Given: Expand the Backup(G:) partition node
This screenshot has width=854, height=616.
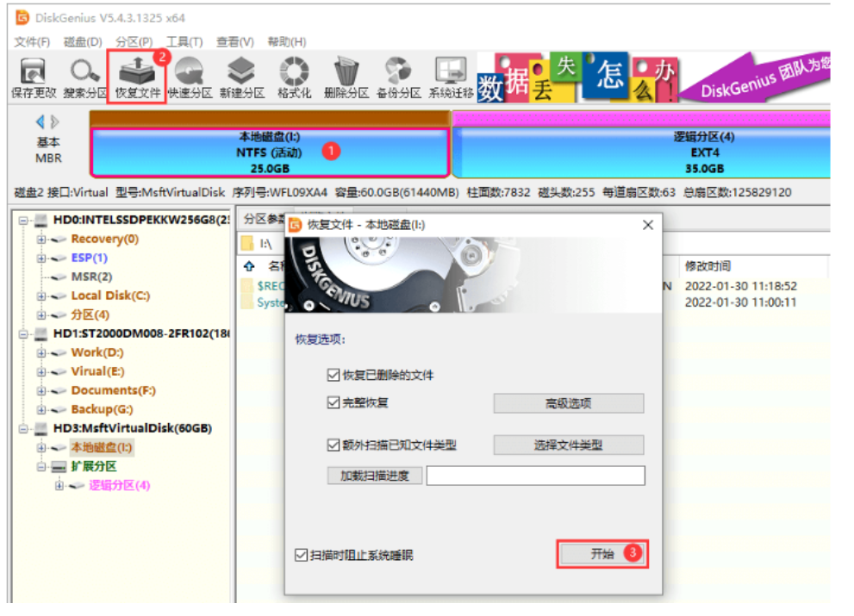Looking at the screenshot, I should click(x=41, y=409).
